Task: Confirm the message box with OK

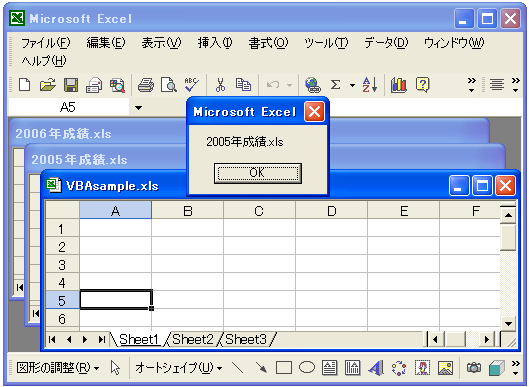Action: [x=258, y=173]
